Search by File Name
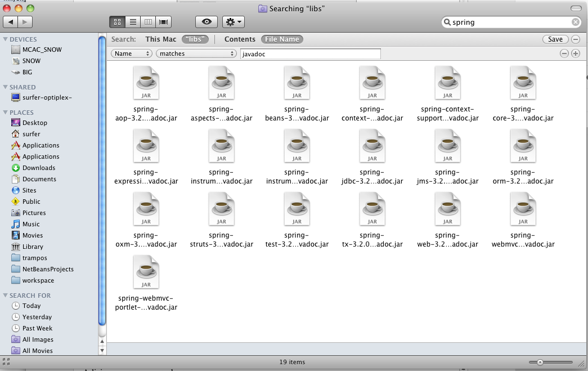The width and height of the screenshot is (588, 371). 282,39
